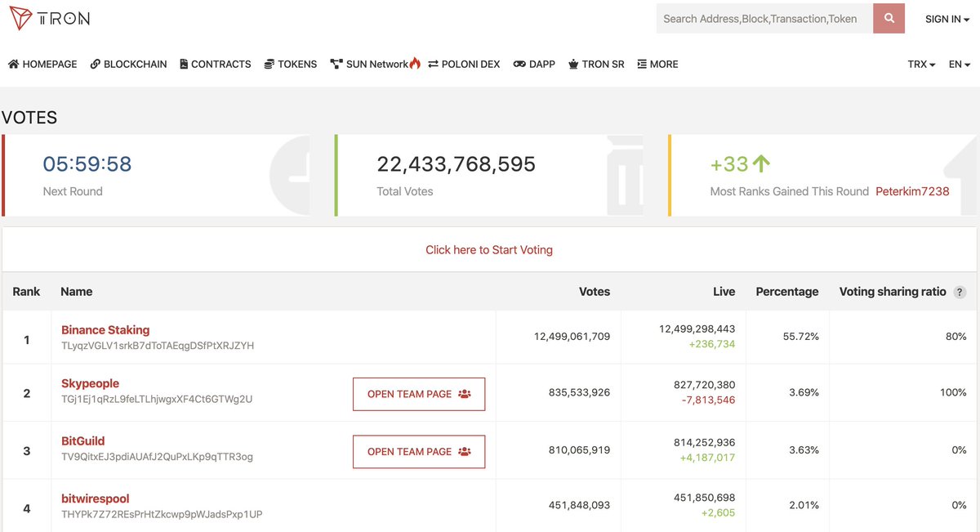Click Skypeople percentage 3.69%
The image size is (980, 532).
[804, 392]
